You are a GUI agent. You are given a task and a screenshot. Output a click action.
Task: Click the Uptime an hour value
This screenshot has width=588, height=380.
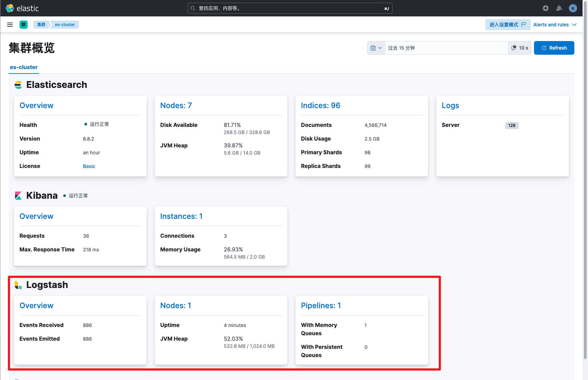pos(92,153)
